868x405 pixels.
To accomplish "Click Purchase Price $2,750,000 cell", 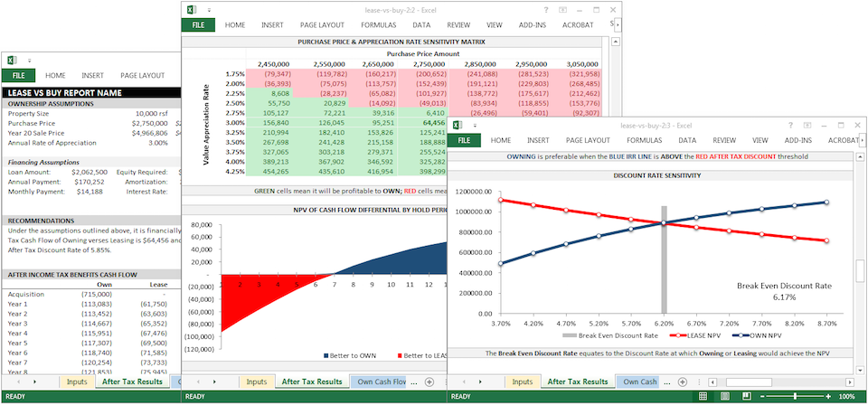I will (150, 123).
